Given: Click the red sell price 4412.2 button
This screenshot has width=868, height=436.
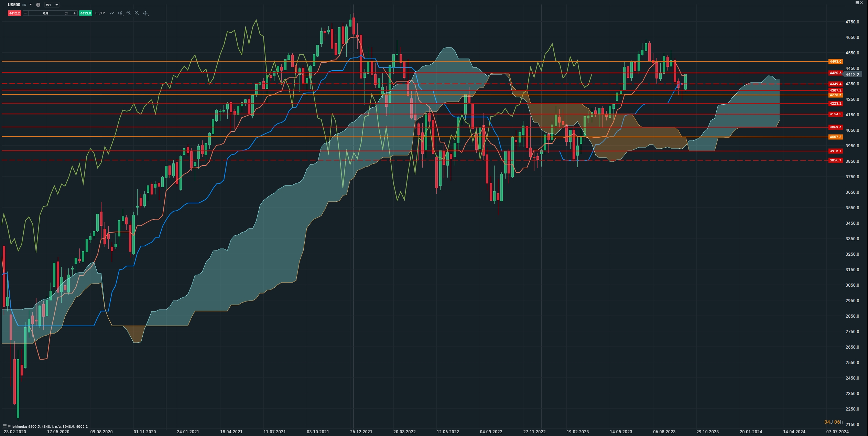Looking at the screenshot, I should pyautogui.click(x=14, y=13).
